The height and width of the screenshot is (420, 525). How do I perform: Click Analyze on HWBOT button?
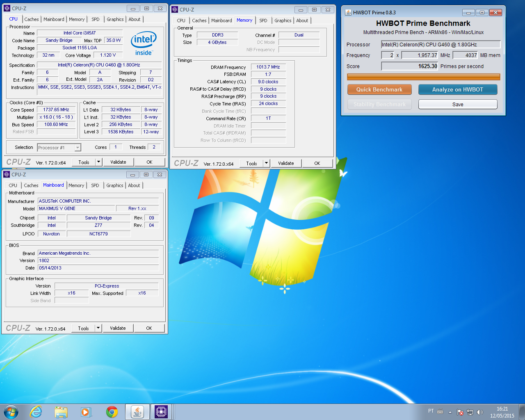(x=458, y=89)
